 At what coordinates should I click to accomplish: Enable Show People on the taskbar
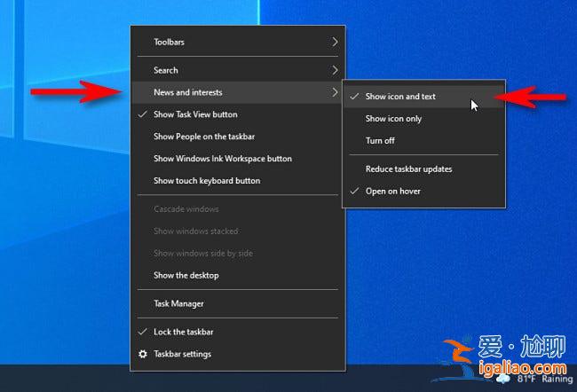(238, 137)
